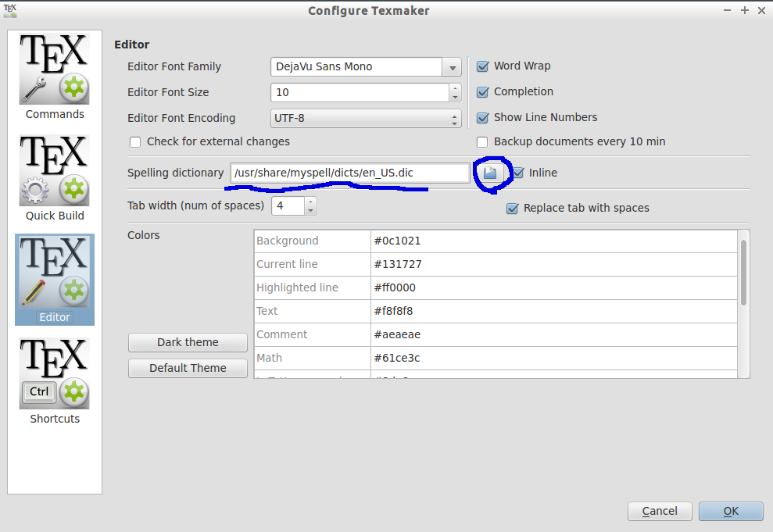Close the Configure Texmaker window
This screenshot has height=532, width=773.
(761, 10)
